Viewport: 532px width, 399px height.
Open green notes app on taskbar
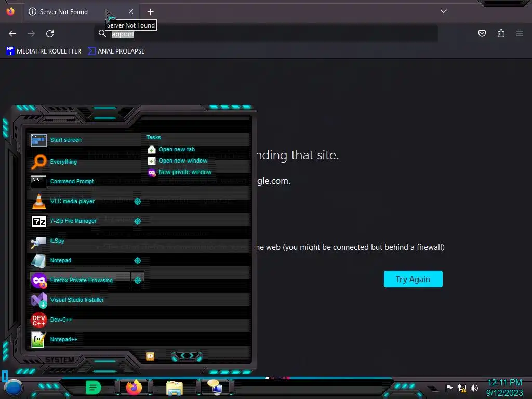(x=94, y=388)
